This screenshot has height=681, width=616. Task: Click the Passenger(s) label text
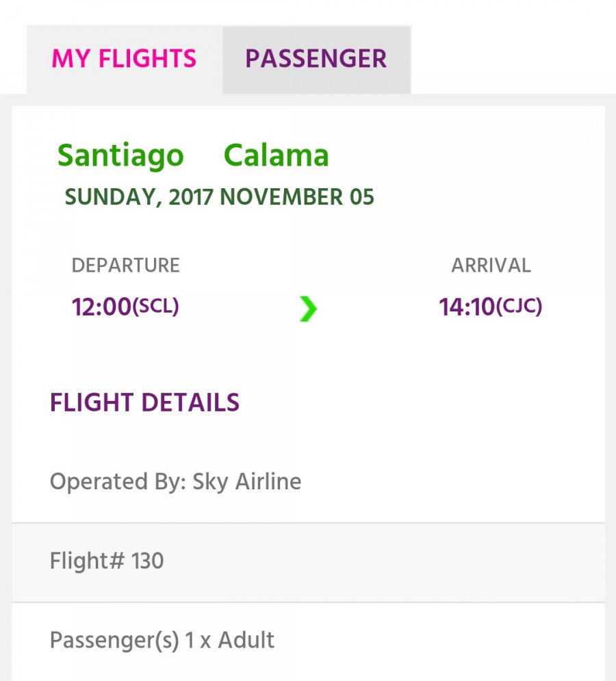click(x=114, y=641)
